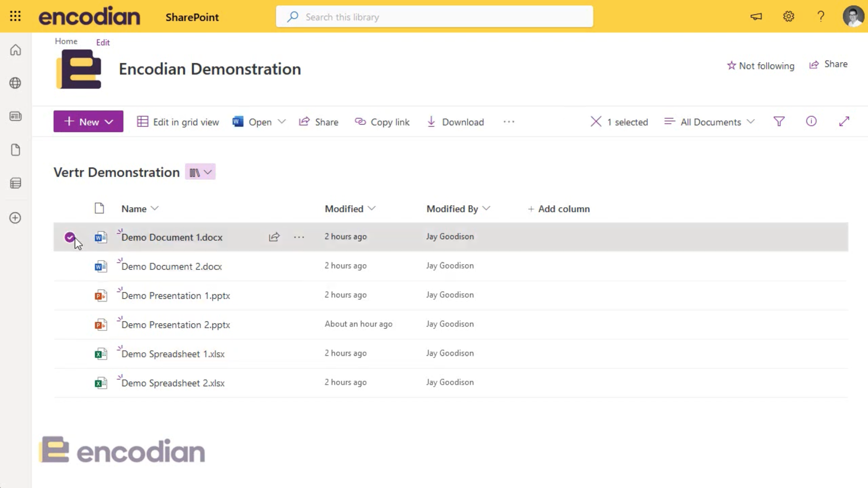Open Demo Presentation 2.pptx file name

coord(176,325)
